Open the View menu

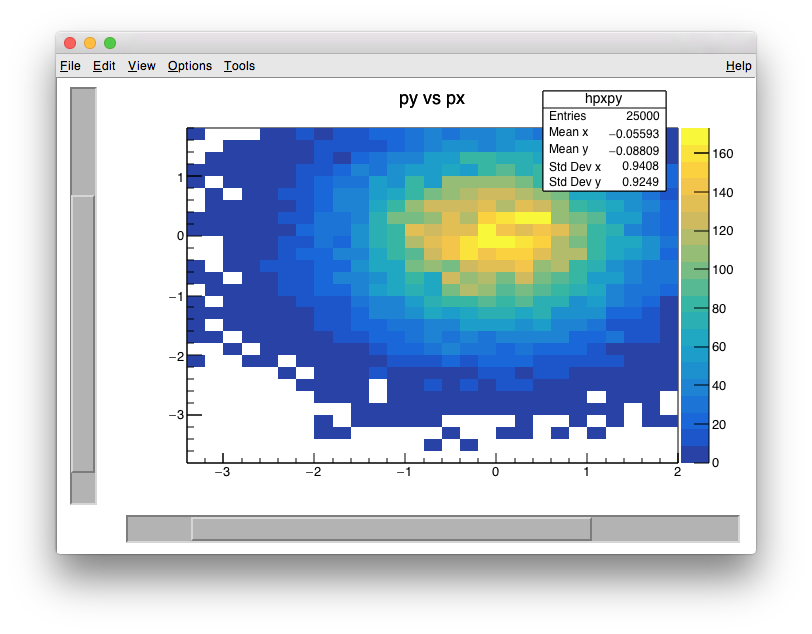pos(142,66)
